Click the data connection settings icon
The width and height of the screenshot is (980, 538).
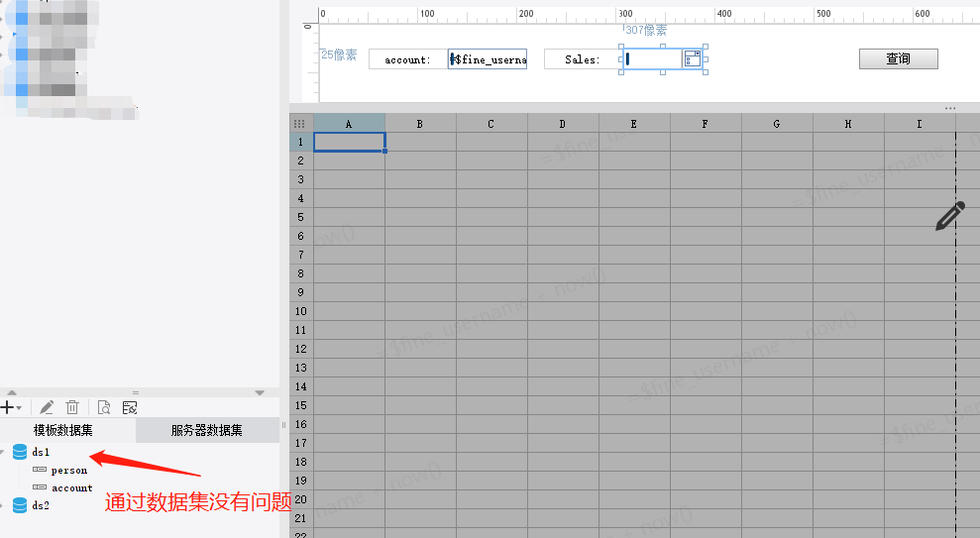[x=130, y=408]
